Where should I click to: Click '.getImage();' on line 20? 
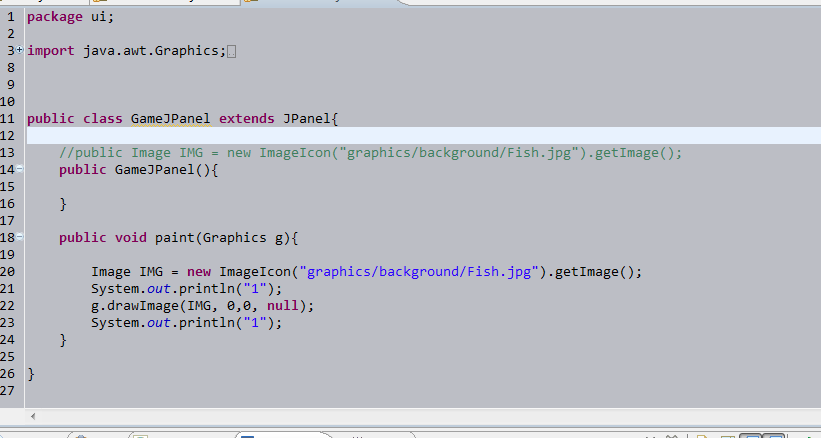pyautogui.click(x=594, y=272)
